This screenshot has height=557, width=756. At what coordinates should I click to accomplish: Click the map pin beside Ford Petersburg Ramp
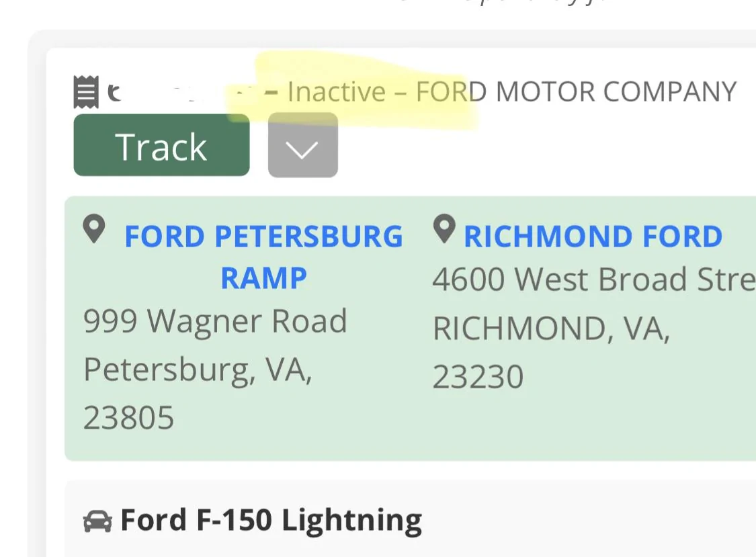[94, 230]
